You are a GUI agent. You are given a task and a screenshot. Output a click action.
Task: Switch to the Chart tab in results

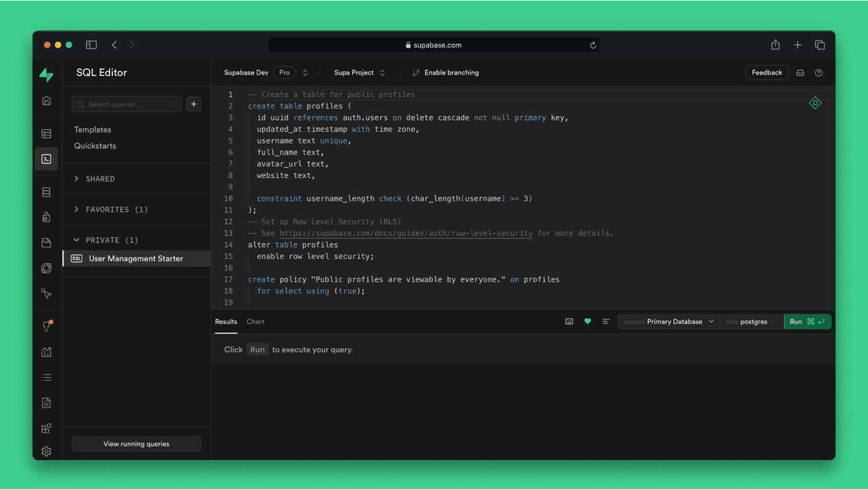pyautogui.click(x=255, y=321)
